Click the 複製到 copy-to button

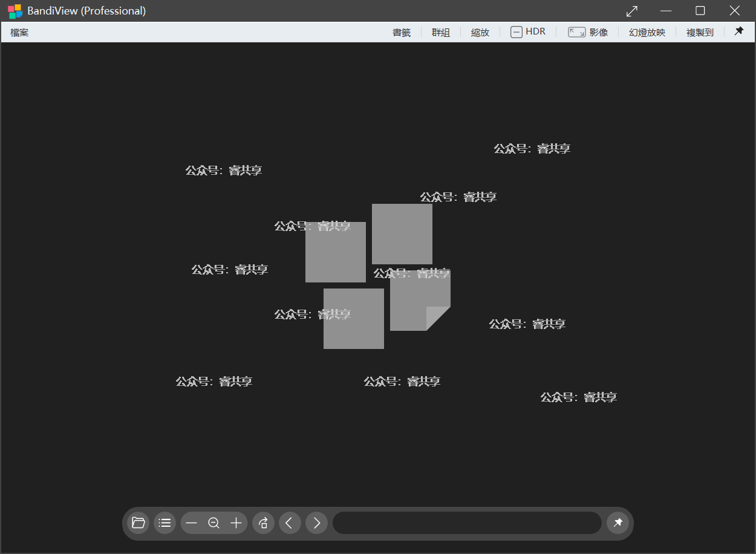coord(700,33)
